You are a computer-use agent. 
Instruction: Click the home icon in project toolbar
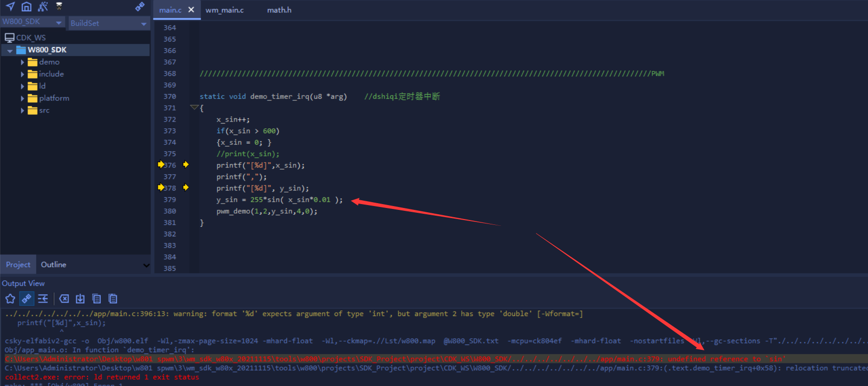27,6
